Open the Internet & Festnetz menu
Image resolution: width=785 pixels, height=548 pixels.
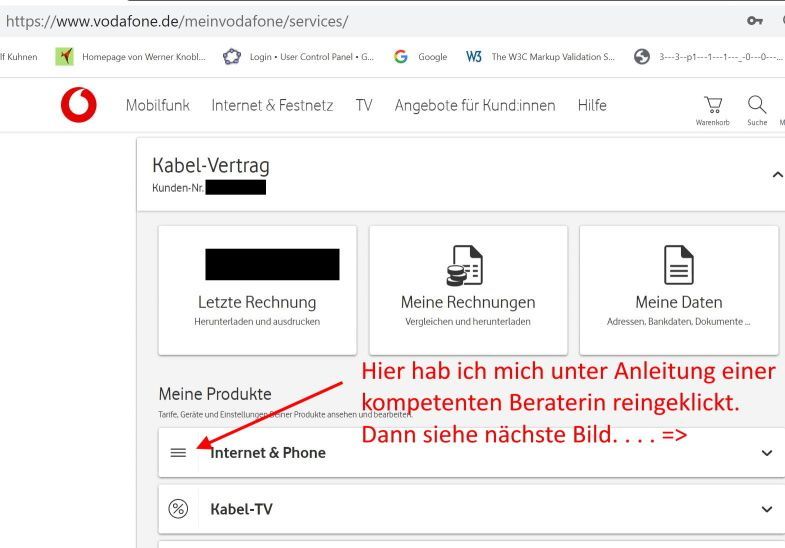[x=272, y=105]
